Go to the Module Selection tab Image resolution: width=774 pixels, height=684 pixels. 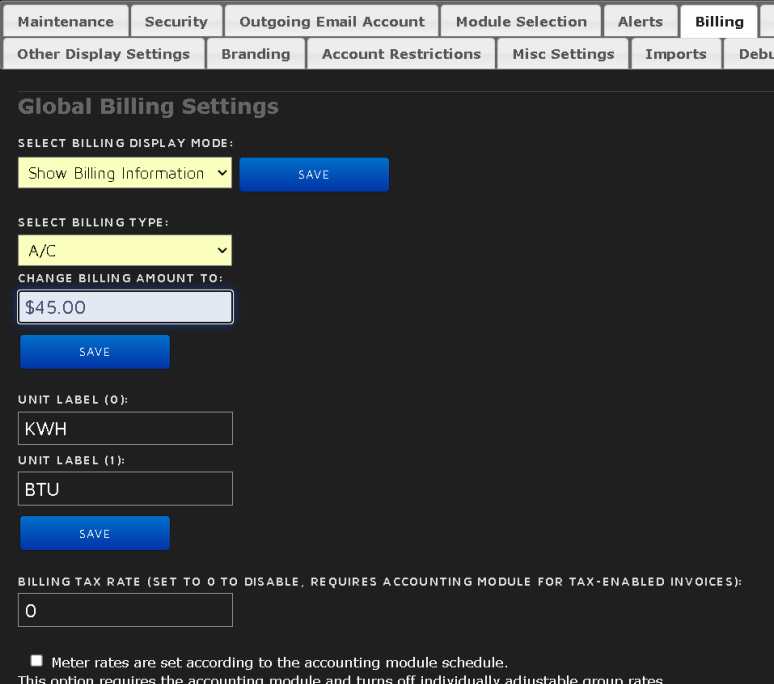point(521,21)
